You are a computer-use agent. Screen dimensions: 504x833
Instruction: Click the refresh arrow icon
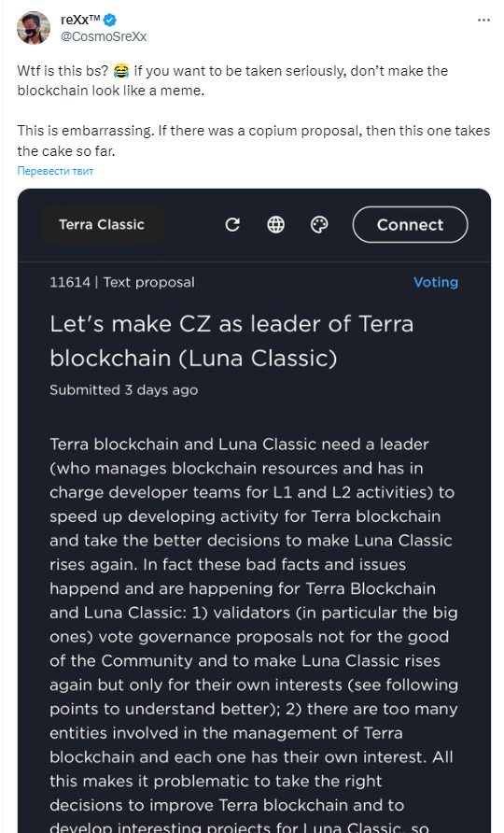[232, 225]
